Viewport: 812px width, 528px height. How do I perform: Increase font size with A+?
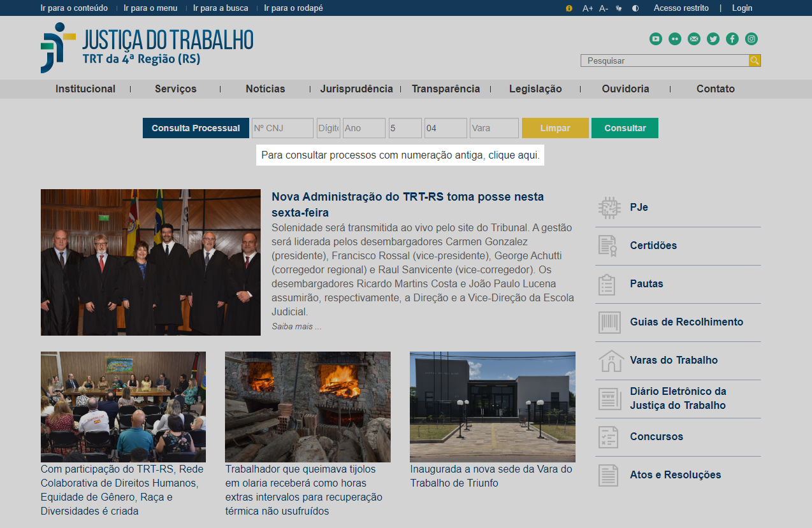click(x=588, y=8)
